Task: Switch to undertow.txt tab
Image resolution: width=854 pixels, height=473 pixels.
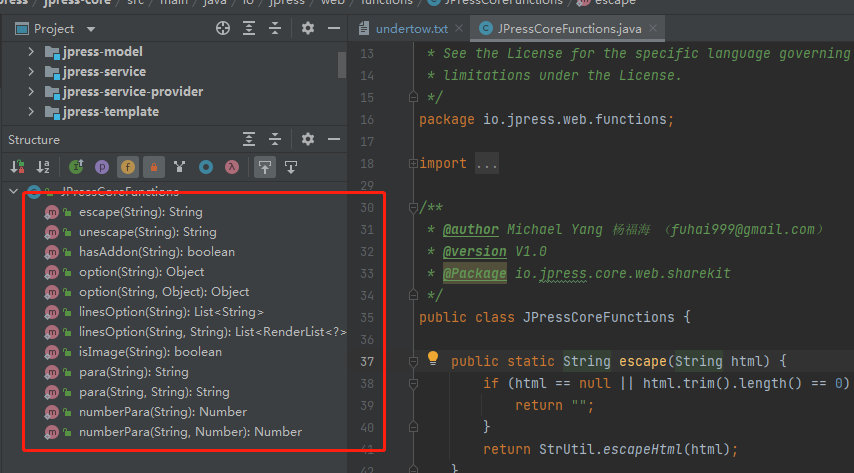Action: (412, 29)
